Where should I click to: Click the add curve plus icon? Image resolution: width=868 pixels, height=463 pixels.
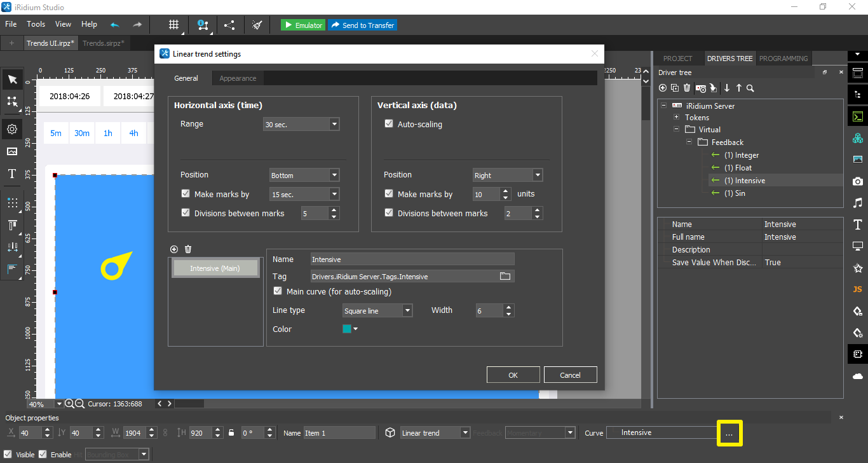[174, 249]
